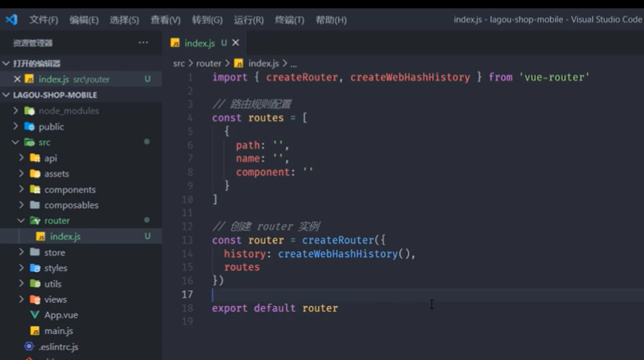Viewport: 644px width, 360px height.
Task: Click JS icon of router index.js file
Action: (40, 237)
